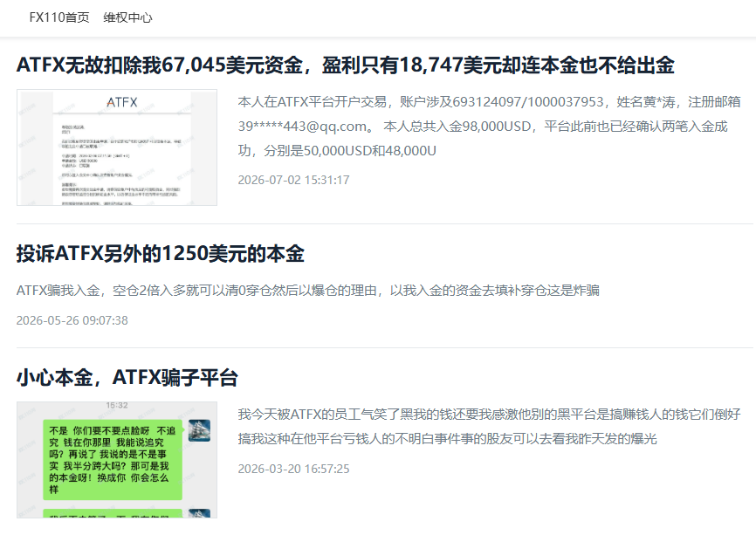Open the ATFX无故扣除我67,045美元资金 article title
Screen dimensions: 756x535
pyautogui.click(x=345, y=65)
